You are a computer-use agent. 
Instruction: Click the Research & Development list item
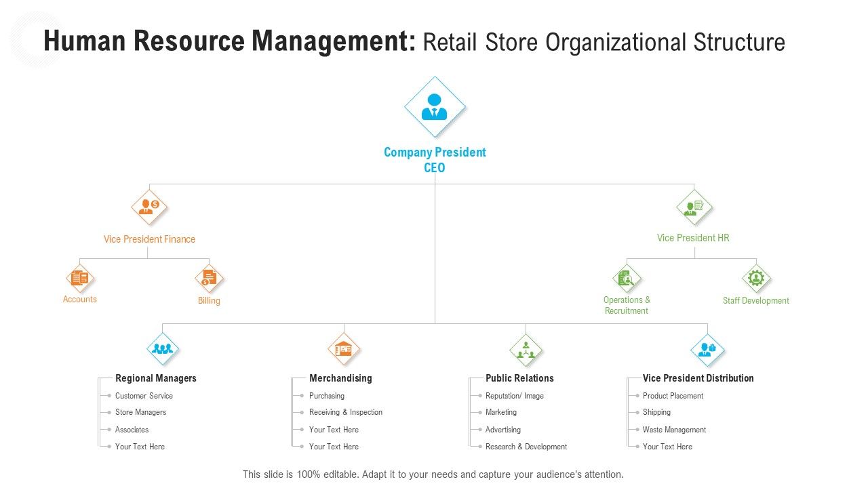click(x=526, y=447)
